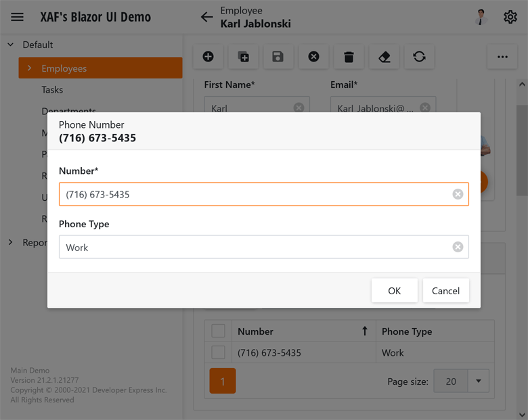528x420 pixels.
Task: Click the New (plus) toolbar icon
Action: click(208, 57)
